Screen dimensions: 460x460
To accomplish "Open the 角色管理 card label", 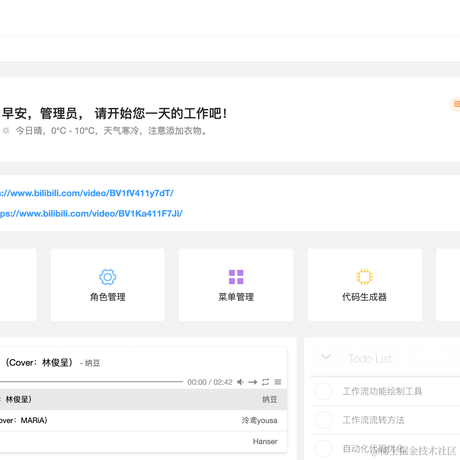I will (x=107, y=297).
